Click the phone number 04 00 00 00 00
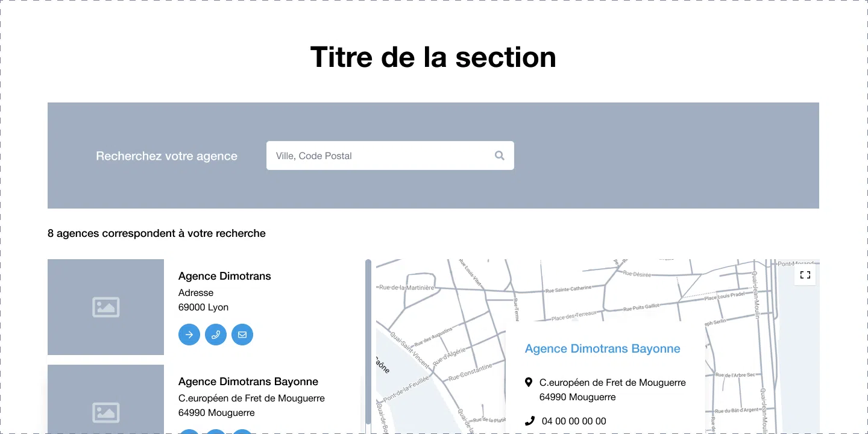The width and height of the screenshot is (868, 434). point(573,421)
